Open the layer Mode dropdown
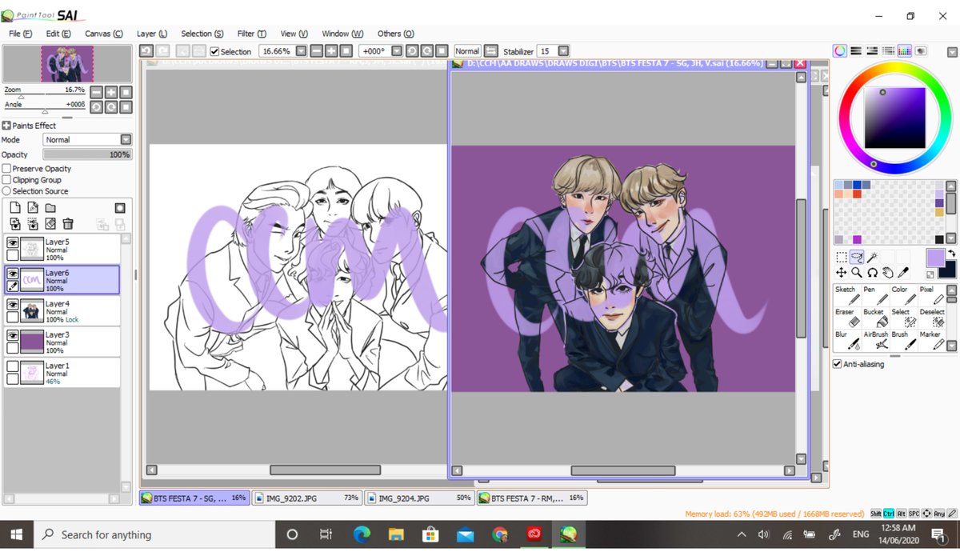 pyautogui.click(x=126, y=139)
